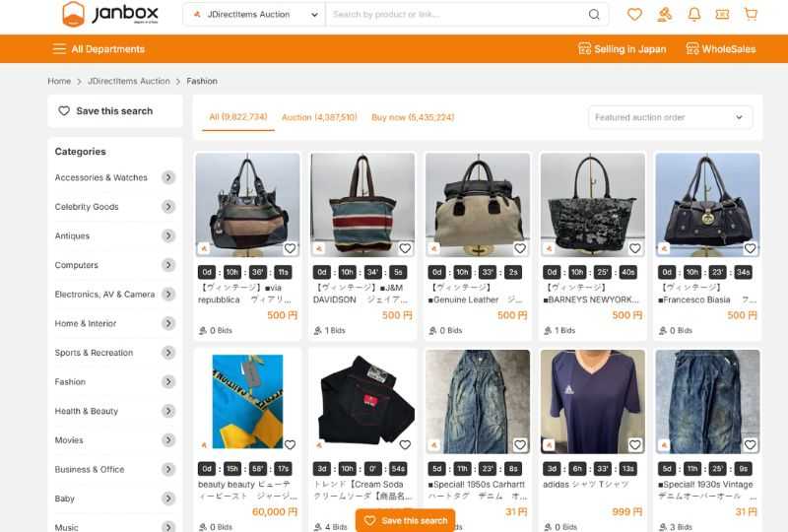
Task: Go to JDirectItems Auction breadcrumb
Action: click(x=129, y=81)
